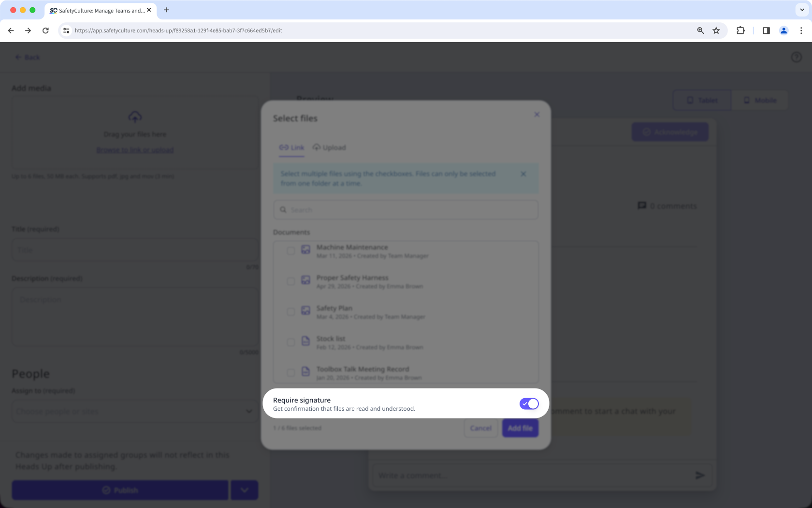
Task: Click the Title input field
Action: click(135, 250)
